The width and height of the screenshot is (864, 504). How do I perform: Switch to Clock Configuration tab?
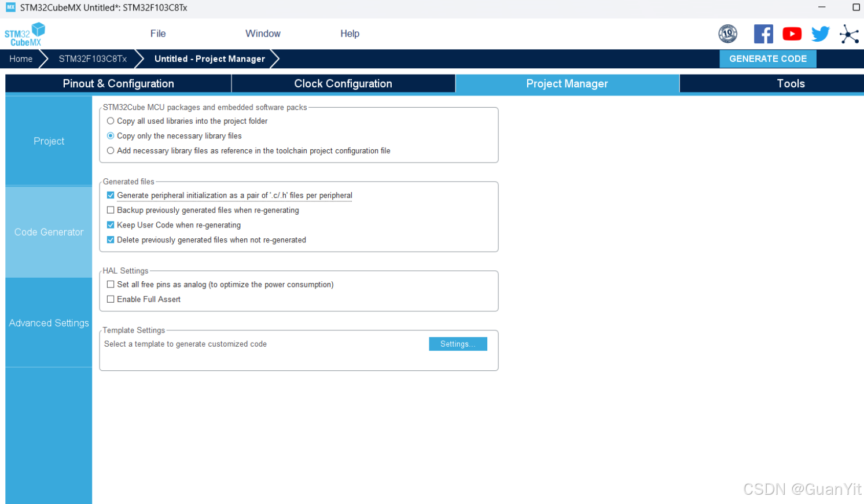coord(343,84)
